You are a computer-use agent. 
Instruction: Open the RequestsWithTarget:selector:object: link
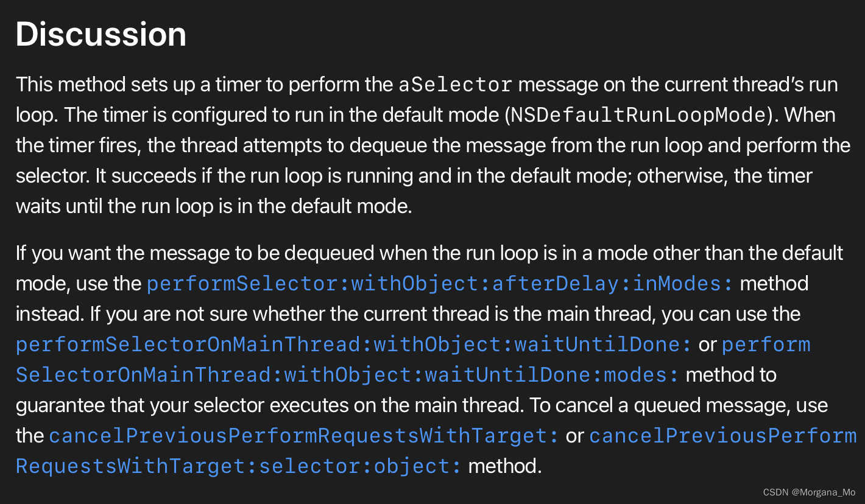pos(239,466)
